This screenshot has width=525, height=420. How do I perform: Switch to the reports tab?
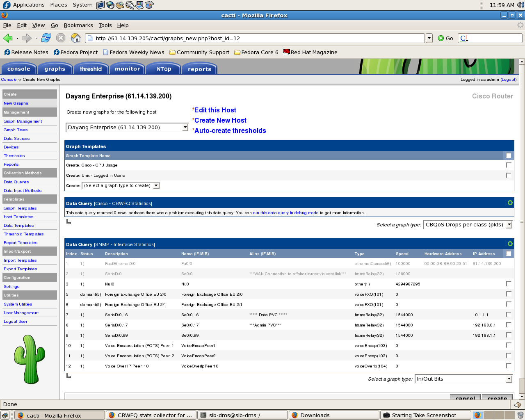click(199, 68)
